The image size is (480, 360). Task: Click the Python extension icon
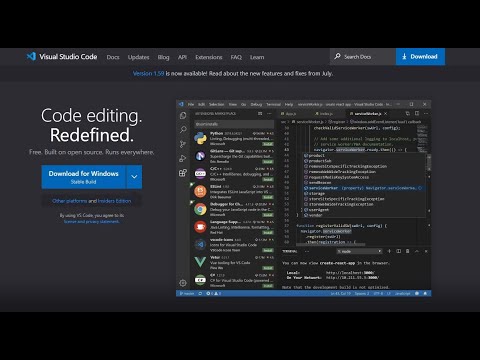pos(200,138)
